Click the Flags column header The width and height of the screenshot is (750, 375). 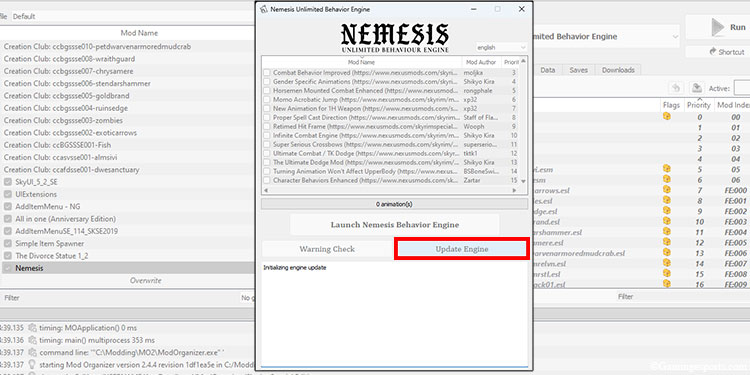pos(671,105)
